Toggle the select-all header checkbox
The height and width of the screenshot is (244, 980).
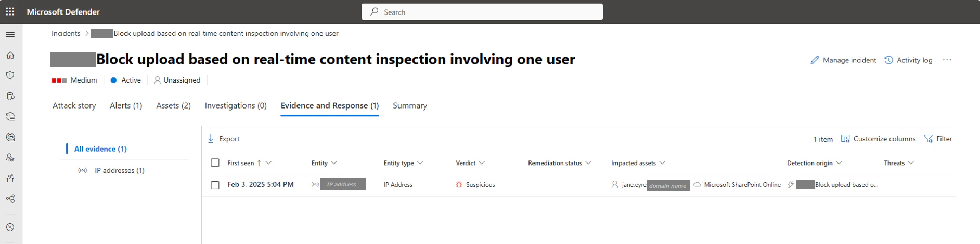pyautogui.click(x=215, y=163)
